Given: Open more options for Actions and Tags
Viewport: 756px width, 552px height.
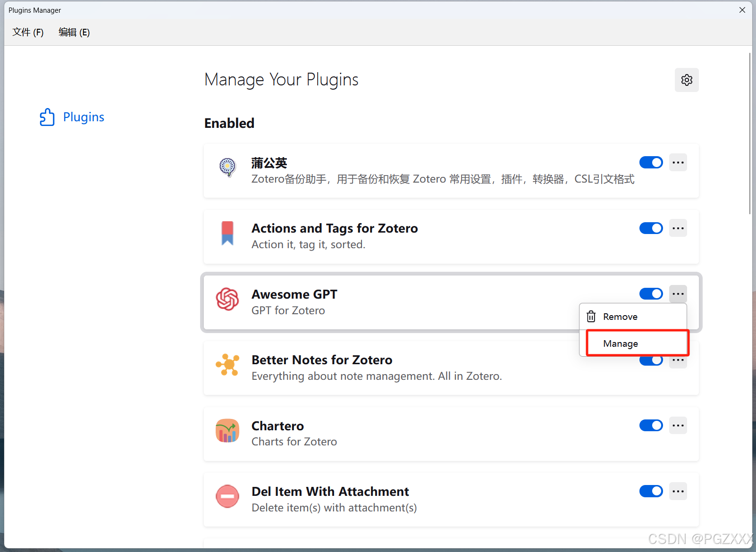Looking at the screenshot, I should [x=678, y=228].
